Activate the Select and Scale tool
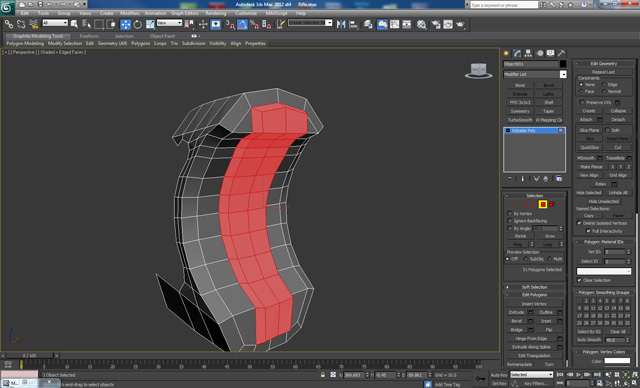 coord(150,24)
